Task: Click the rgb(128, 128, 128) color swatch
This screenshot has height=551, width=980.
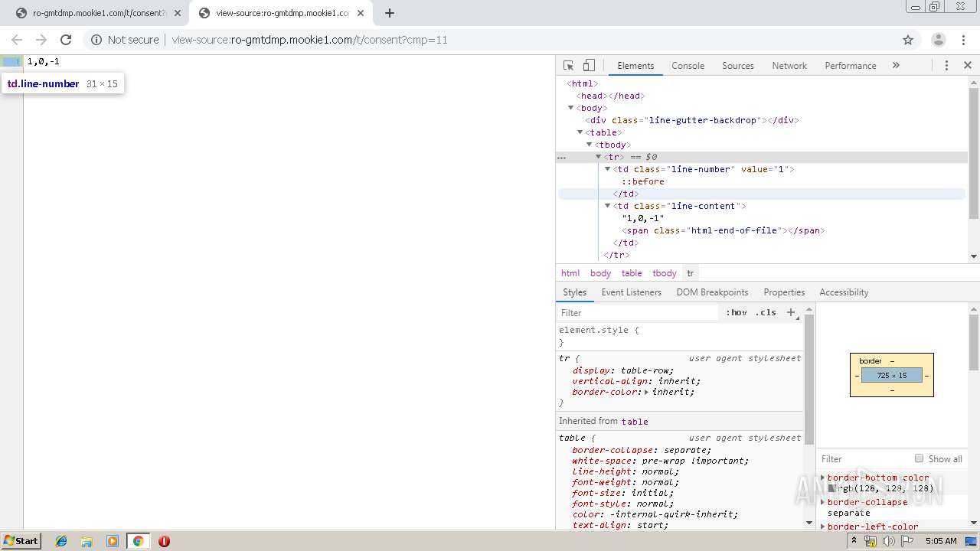Action: 832,488
